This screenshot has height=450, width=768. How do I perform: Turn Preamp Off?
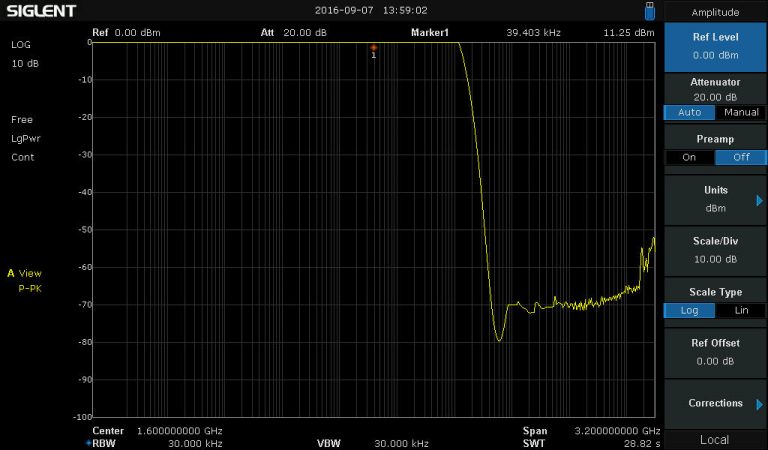click(741, 157)
